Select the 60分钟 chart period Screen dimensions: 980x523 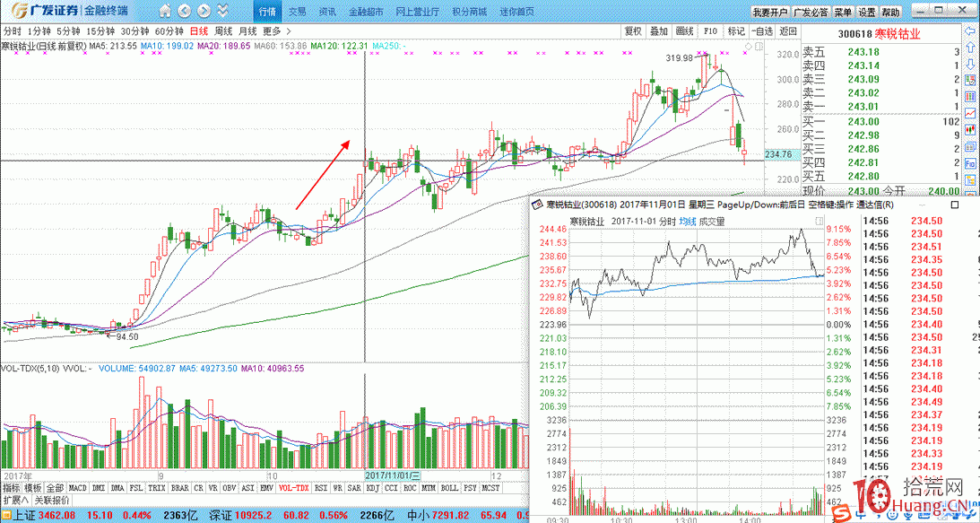[x=169, y=31]
